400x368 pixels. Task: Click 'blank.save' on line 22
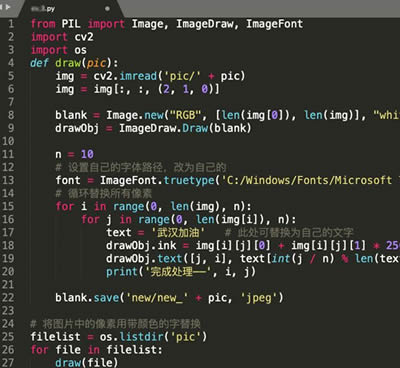click(87, 298)
